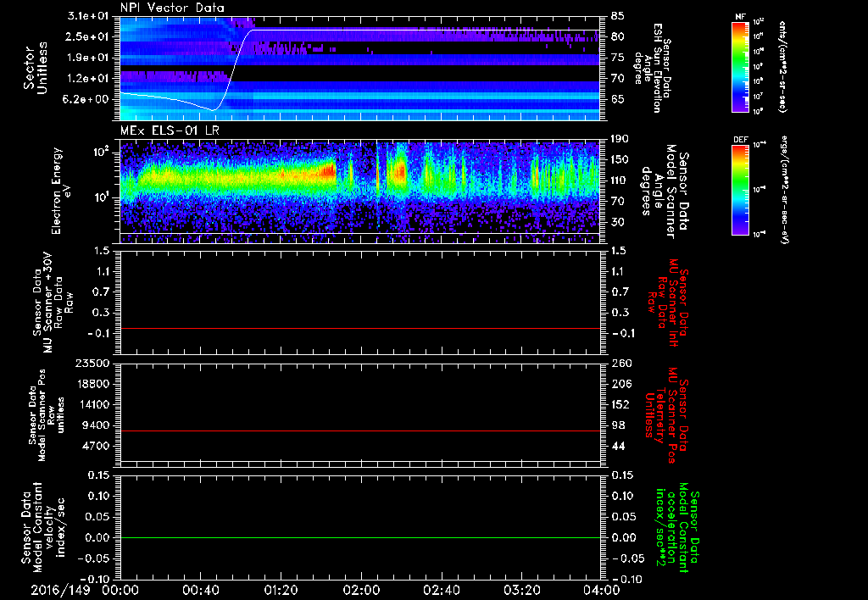Click the '30' scanner angle tick label
868x600 pixels.
coord(618,222)
